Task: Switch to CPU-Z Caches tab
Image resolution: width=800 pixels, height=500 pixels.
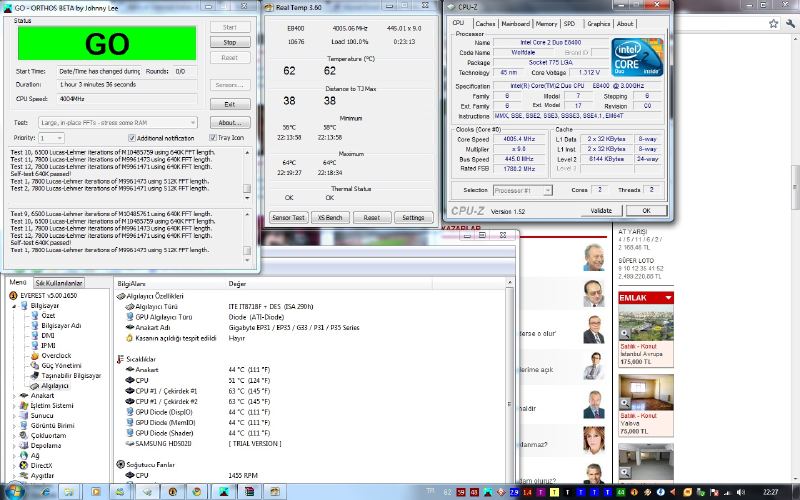Action: pos(485,24)
